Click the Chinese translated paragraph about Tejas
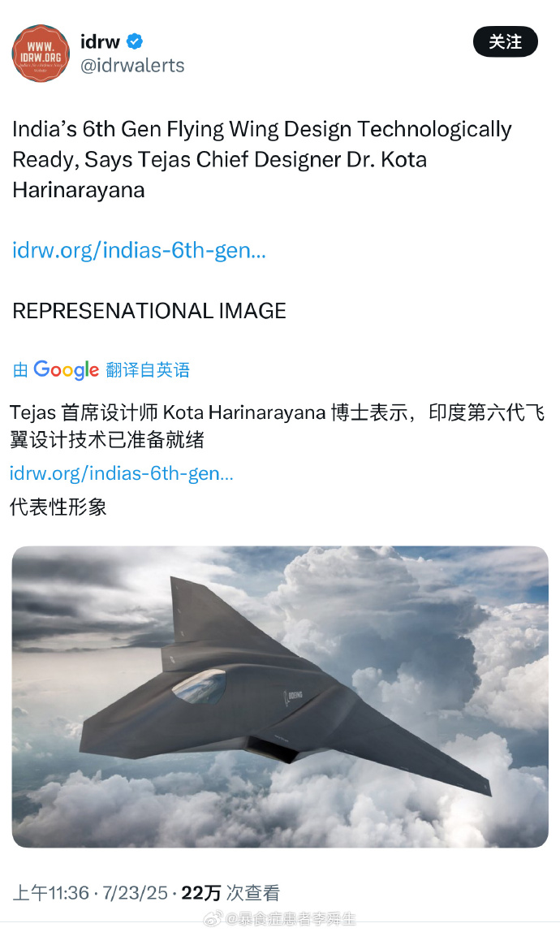 277,425
